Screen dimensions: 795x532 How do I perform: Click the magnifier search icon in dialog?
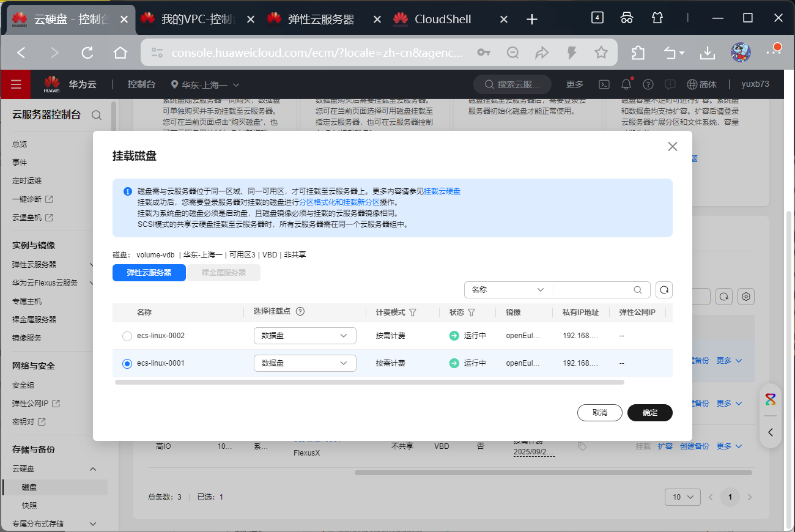pyautogui.click(x=638, y=290)
